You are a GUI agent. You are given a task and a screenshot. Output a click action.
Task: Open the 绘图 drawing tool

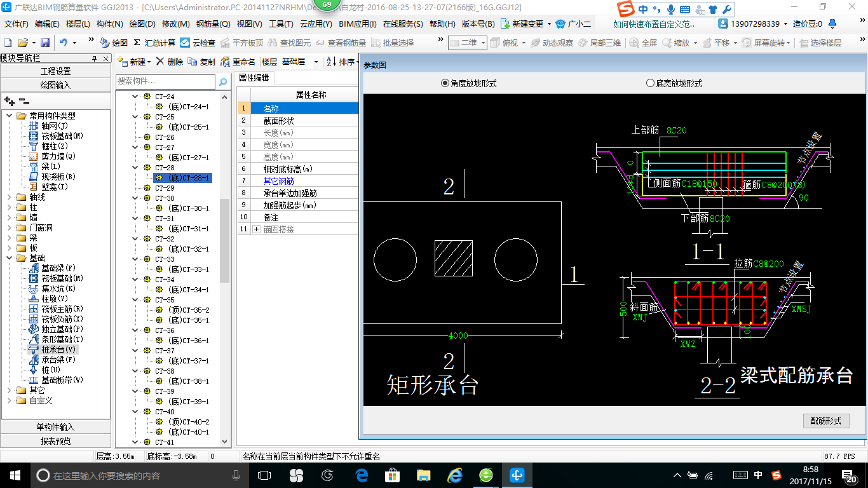(x=114, y=43)
